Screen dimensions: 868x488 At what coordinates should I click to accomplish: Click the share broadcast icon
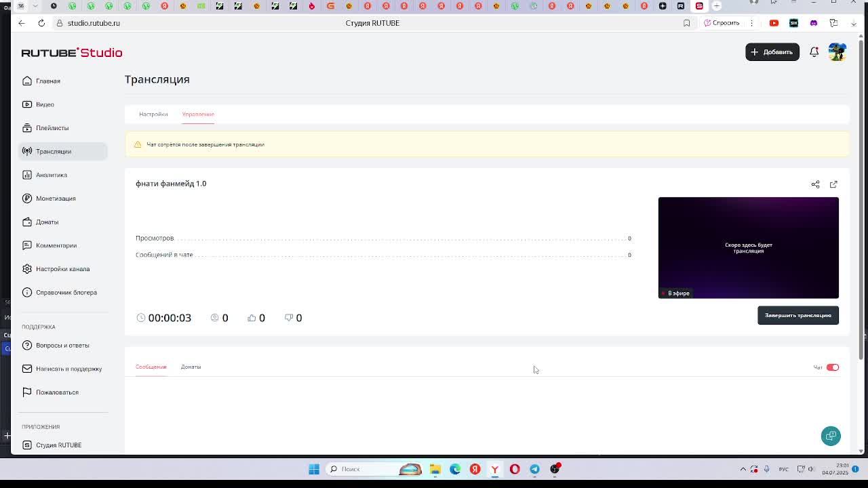pyautogui.click(x=815, y=184)
